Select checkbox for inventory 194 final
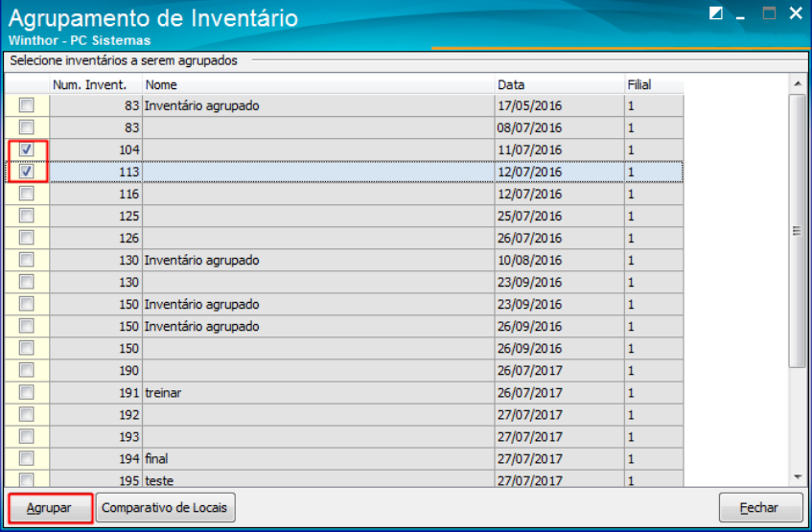This screenshot has height=532, width=812. 27,458
